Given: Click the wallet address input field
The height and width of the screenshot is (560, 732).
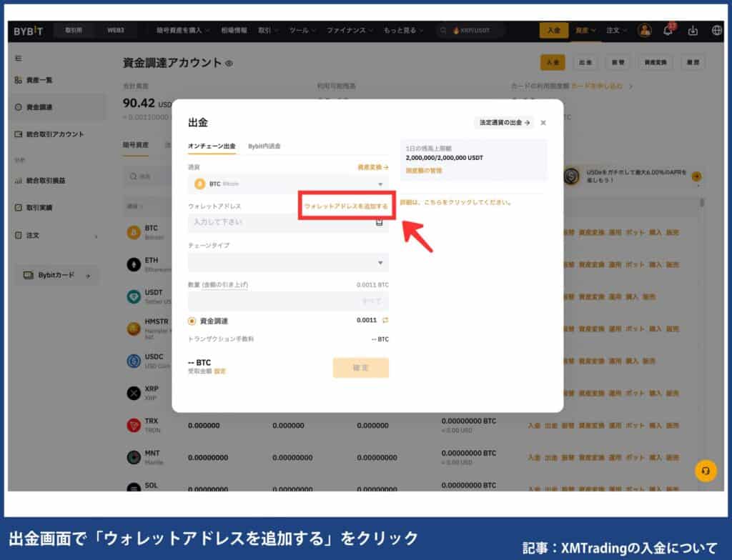Looking at the screenshot, I should (x=288, y=223).
